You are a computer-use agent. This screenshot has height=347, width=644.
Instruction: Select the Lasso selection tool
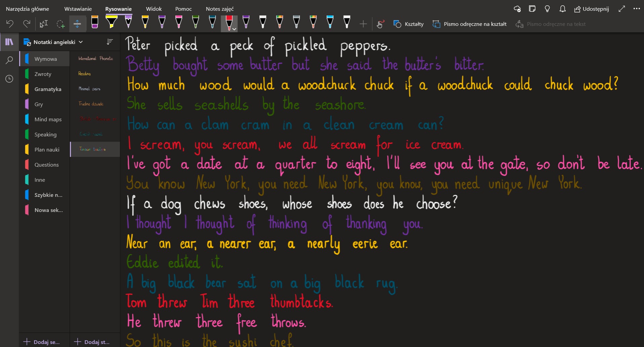(60, 24)
